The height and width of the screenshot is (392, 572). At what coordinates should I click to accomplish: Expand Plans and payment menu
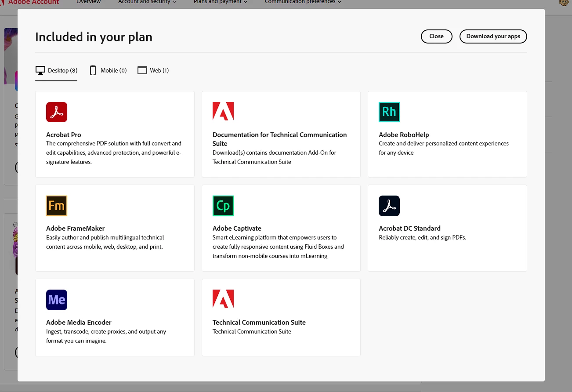point(221,2)
